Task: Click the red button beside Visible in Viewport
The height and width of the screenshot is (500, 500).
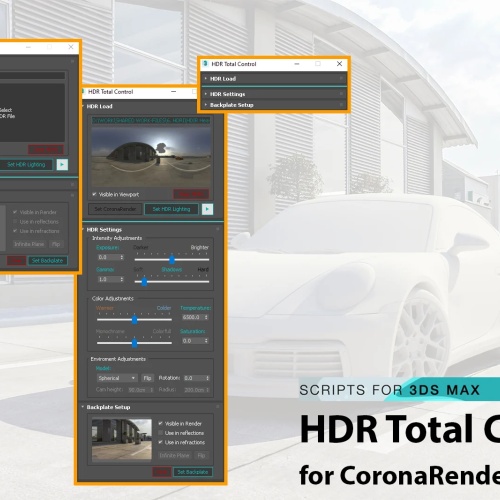Action: tap(191, 194)
